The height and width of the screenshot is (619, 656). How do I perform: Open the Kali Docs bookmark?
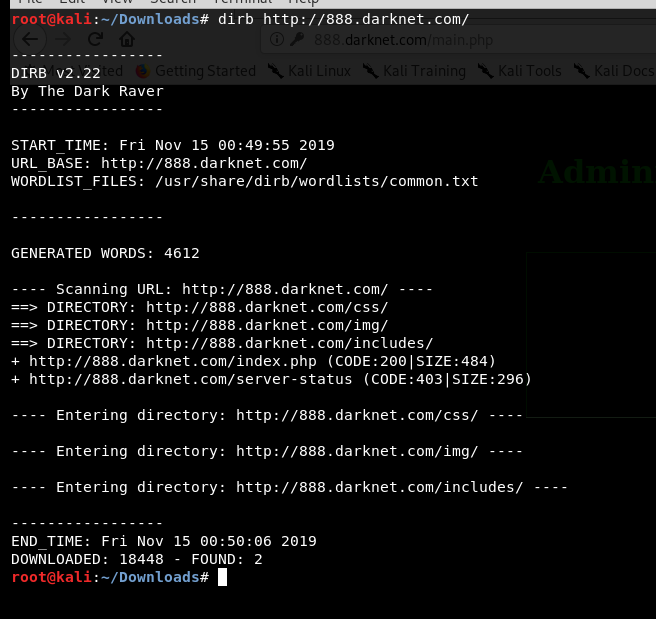(x=614, y=71)
